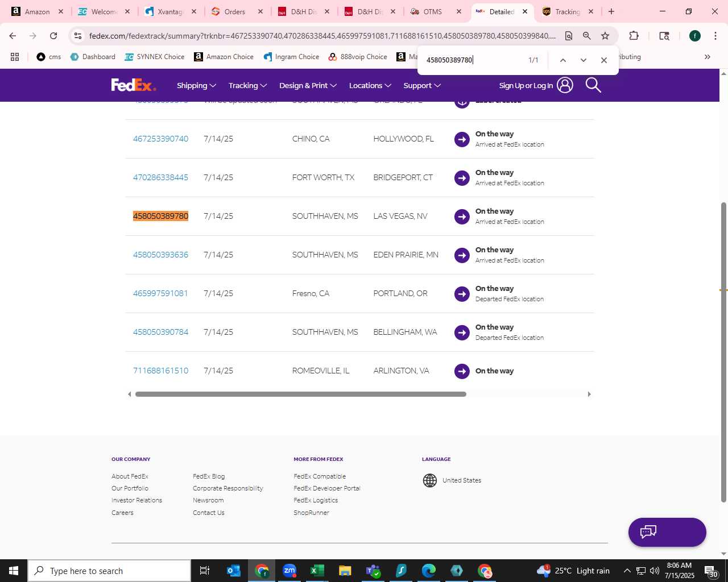The width and height of the screenshot is (728, 582).
Task: Go to previous find-in-page match
Action: pos(562,60)
